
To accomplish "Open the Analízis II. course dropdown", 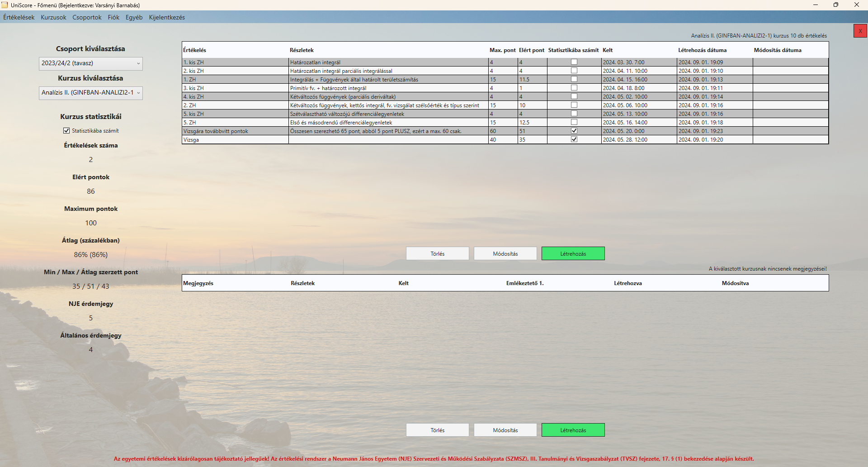I will pos(90,93).
